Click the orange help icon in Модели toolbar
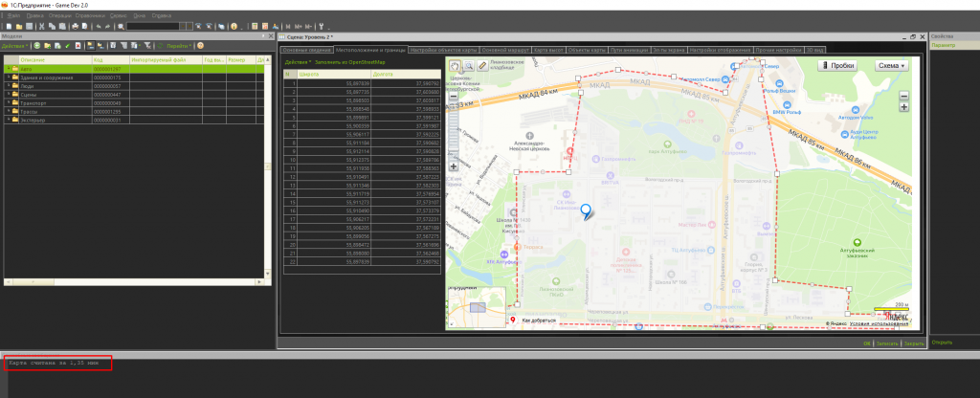The image size is (980, 398). pyautogui.click(x=200, y=45)
